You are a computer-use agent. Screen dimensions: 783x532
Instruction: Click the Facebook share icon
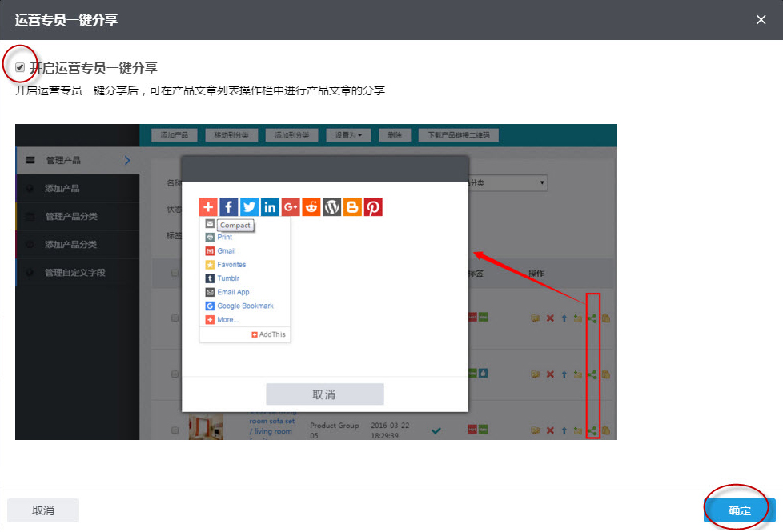click(x=228, y=207)
